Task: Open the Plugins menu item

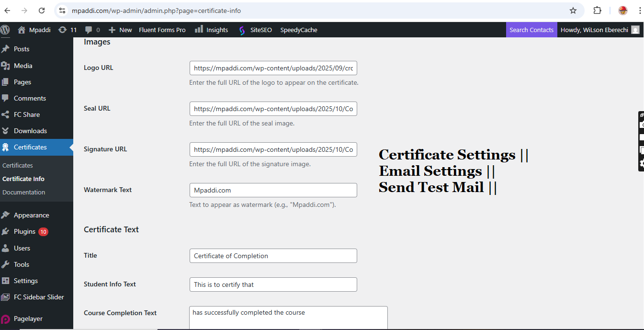Action: coord(24,231)
